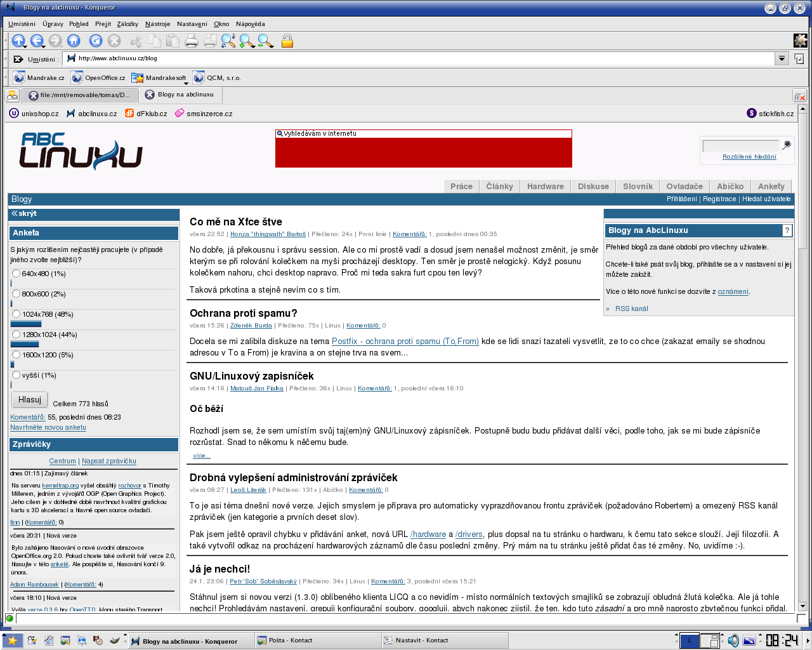Open the Záložky menu
The width and height of the screenshot is (812, 650).
click(x=128, y=24)
